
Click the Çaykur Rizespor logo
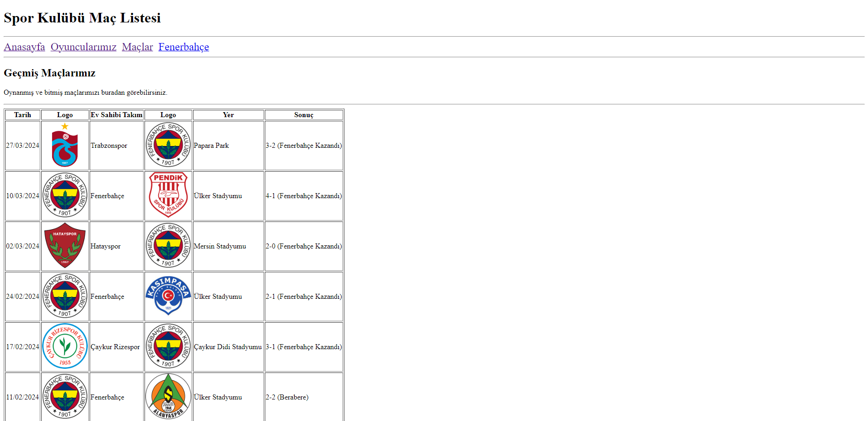[65, 346]
